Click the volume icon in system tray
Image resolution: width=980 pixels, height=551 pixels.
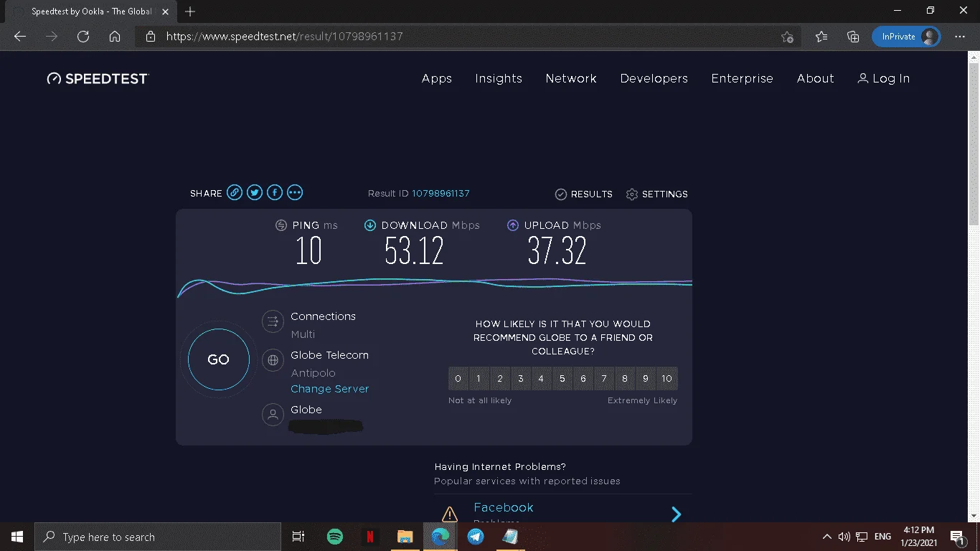coord(844,537)
